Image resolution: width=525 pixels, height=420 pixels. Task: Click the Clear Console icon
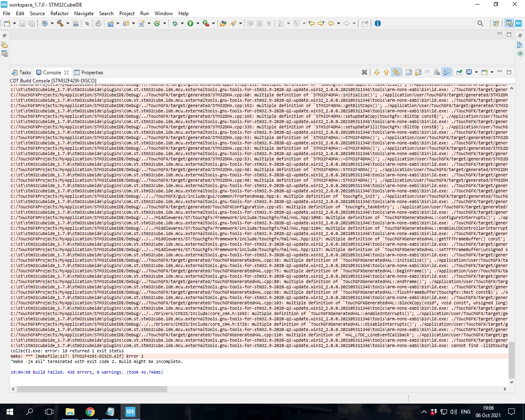click(437, 72)
